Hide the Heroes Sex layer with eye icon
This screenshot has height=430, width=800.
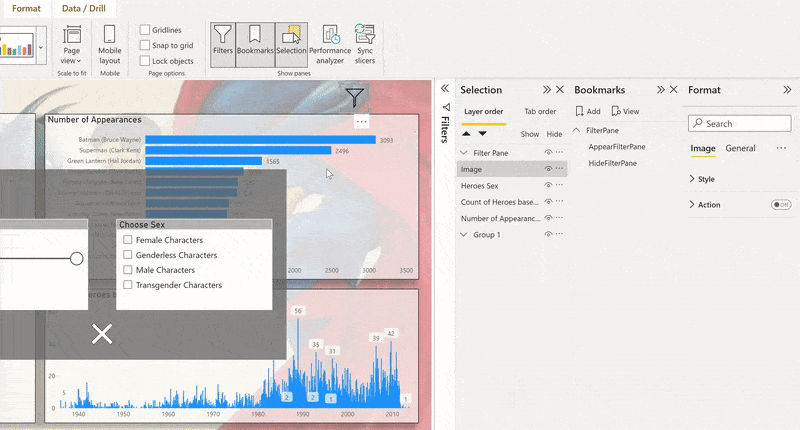(548, 186)
